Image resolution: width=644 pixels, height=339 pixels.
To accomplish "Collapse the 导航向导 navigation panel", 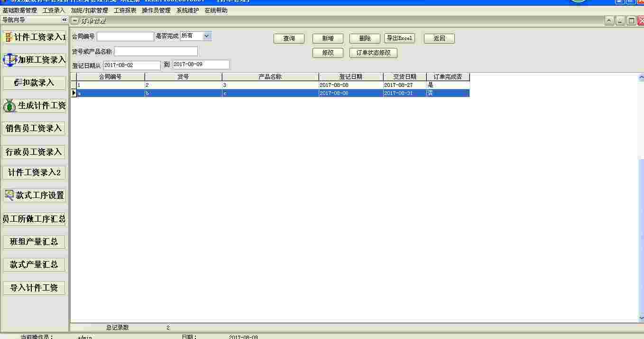I will [x=64, y=20].
